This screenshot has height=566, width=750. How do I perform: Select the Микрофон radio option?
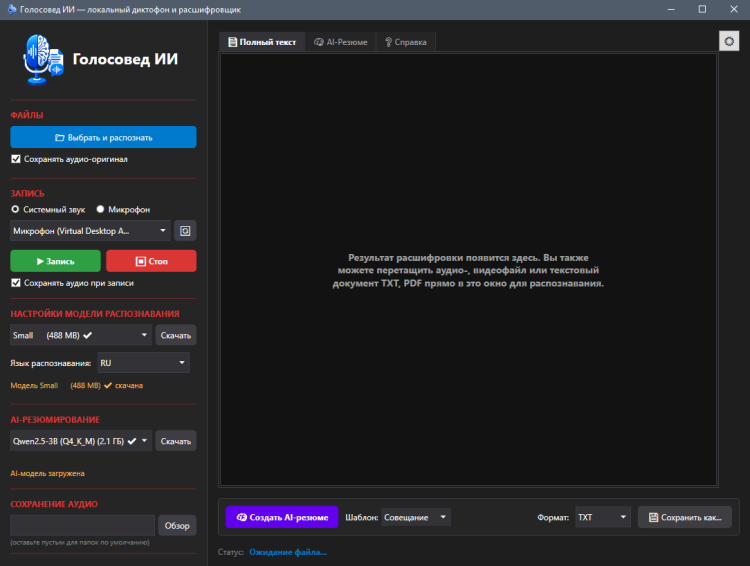pos(100,209)
